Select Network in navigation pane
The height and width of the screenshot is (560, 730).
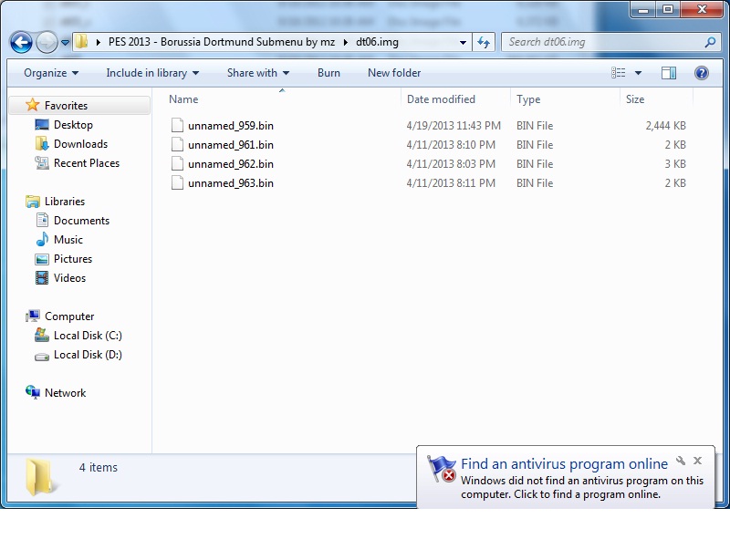65,392
